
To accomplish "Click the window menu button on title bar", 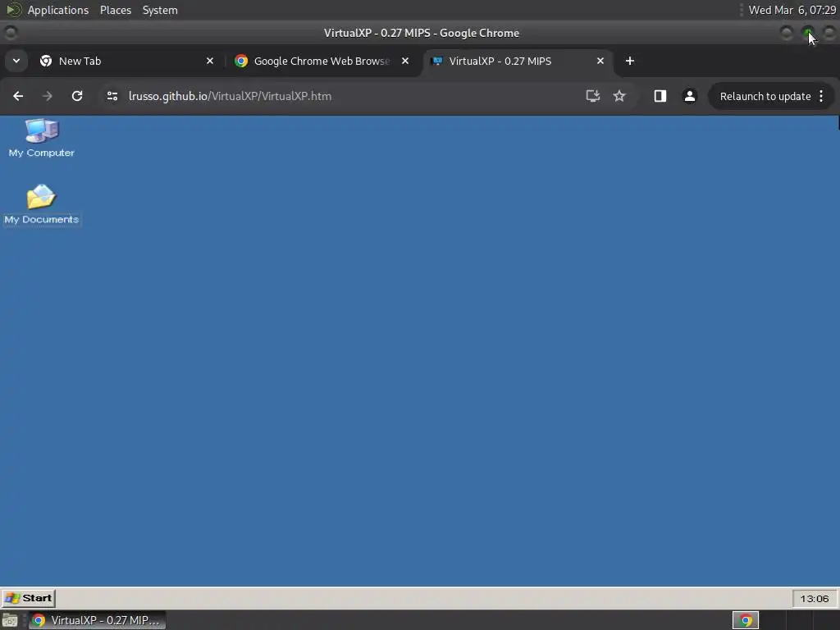I will (10, 33).
